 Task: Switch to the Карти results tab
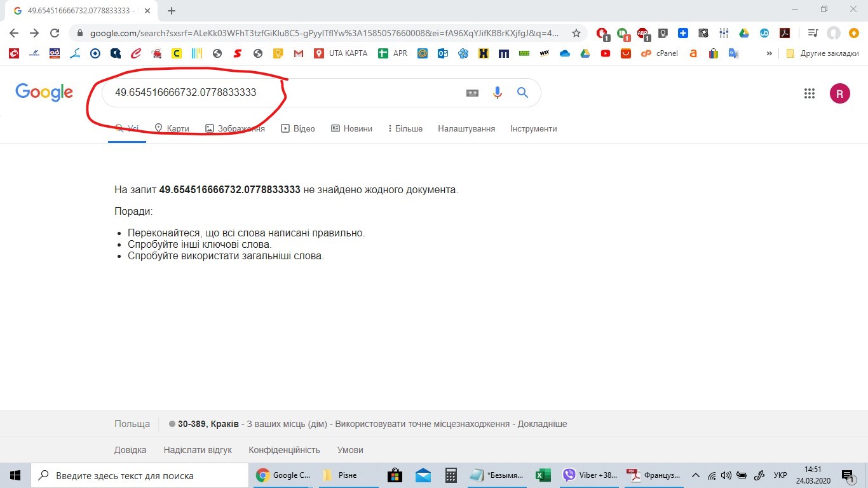click(x=172, y=128)
